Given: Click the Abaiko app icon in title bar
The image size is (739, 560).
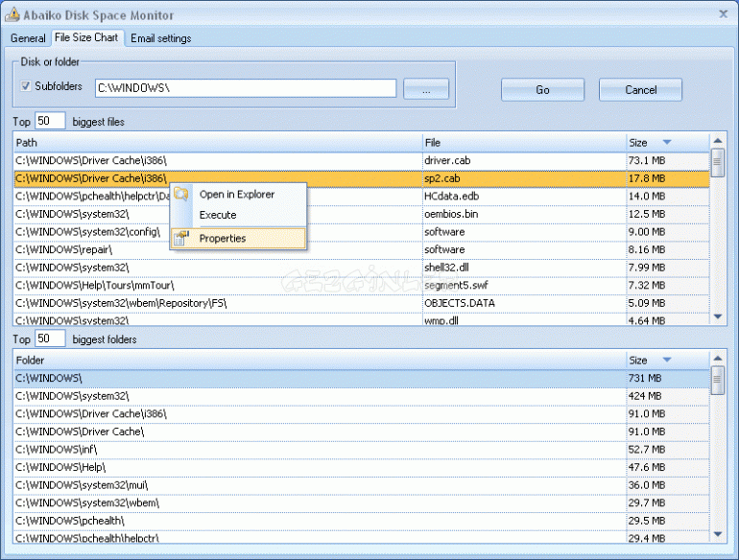Looking at the screenshot, I should (x=12, y=14).
